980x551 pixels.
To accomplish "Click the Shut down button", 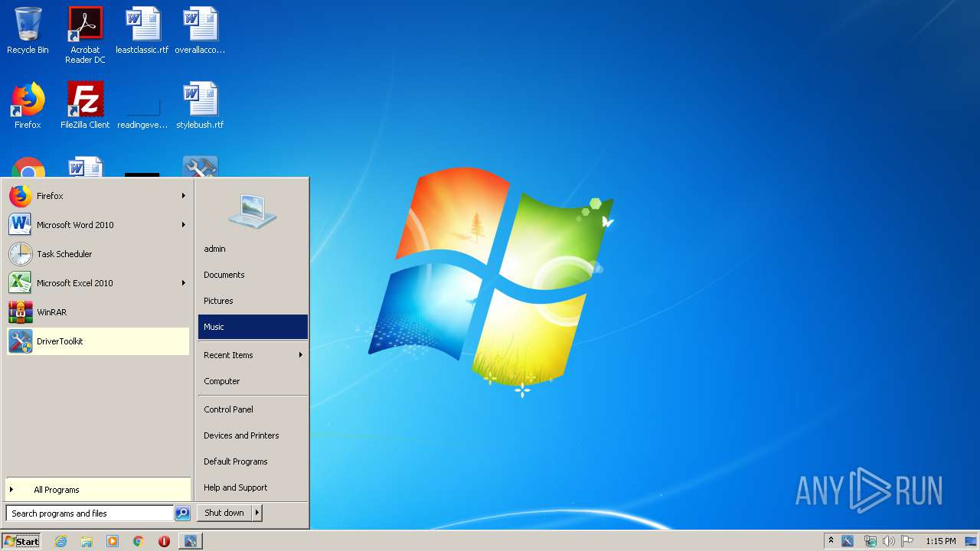I will (224, 513).
